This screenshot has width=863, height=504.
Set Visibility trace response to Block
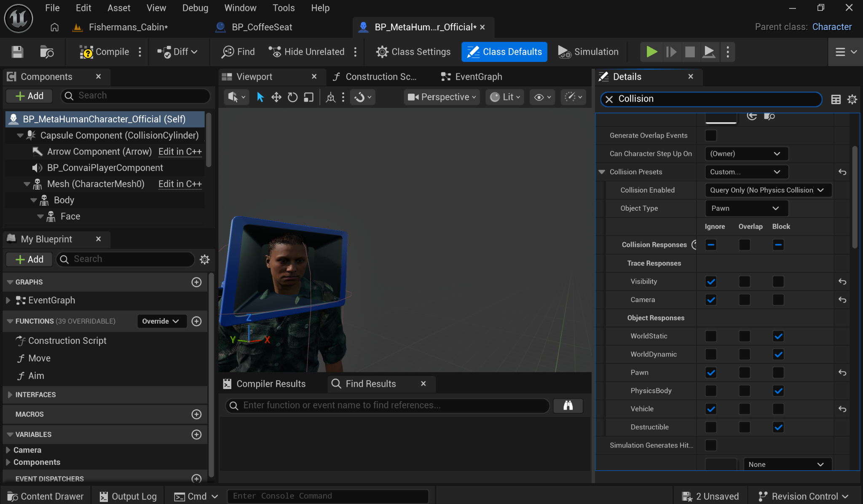click(778, 281)
